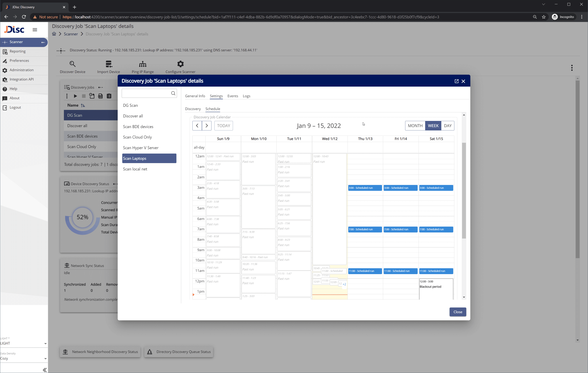This screenshot has width=588, height=373.
Task: Open the Configure Scanner settings
Action: pyautogui.click(x=180, y=66)
